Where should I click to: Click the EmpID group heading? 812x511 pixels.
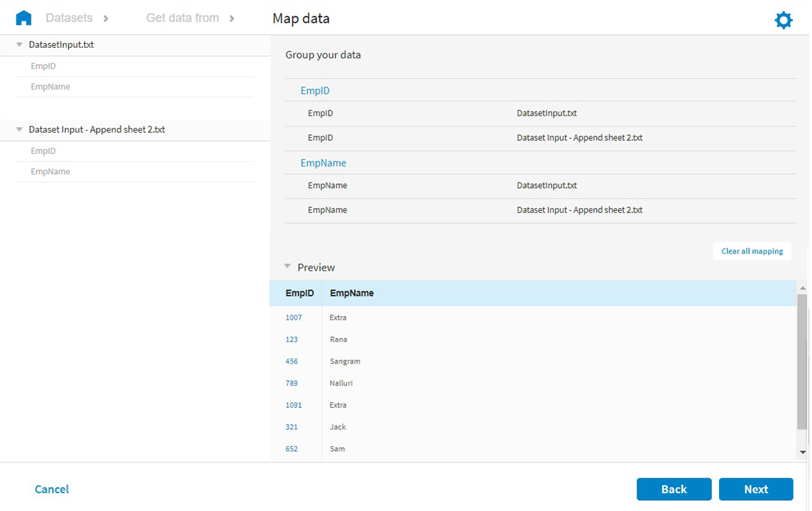[x=315, y=90]
